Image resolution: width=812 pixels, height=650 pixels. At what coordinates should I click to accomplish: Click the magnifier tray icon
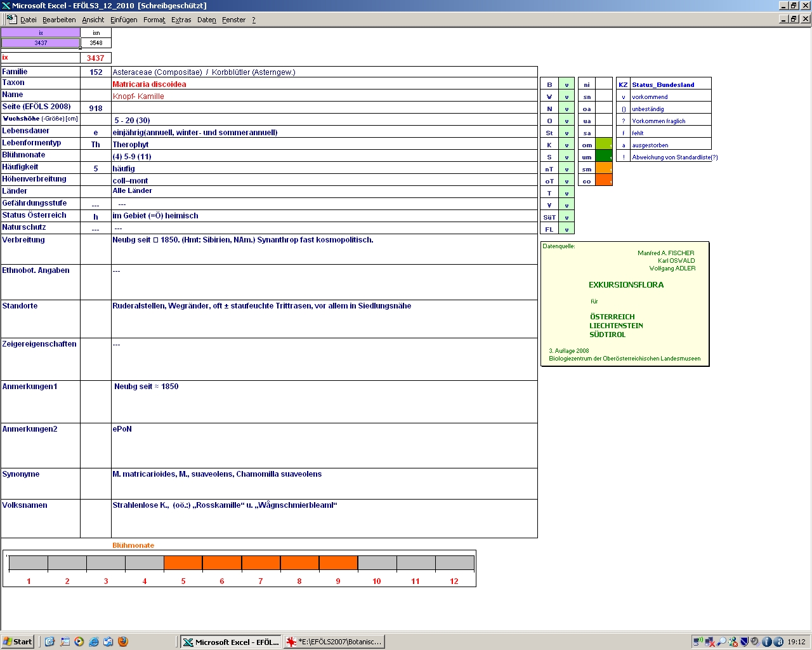(721, 642)
